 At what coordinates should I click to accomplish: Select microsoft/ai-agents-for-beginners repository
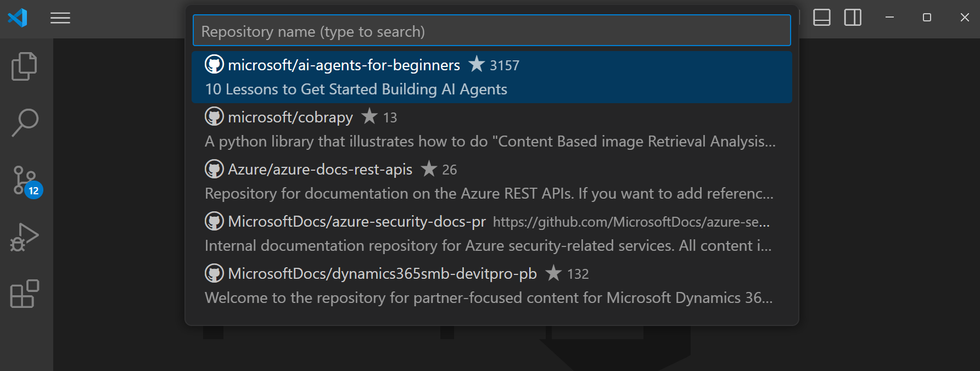click(x=344, y=65)
